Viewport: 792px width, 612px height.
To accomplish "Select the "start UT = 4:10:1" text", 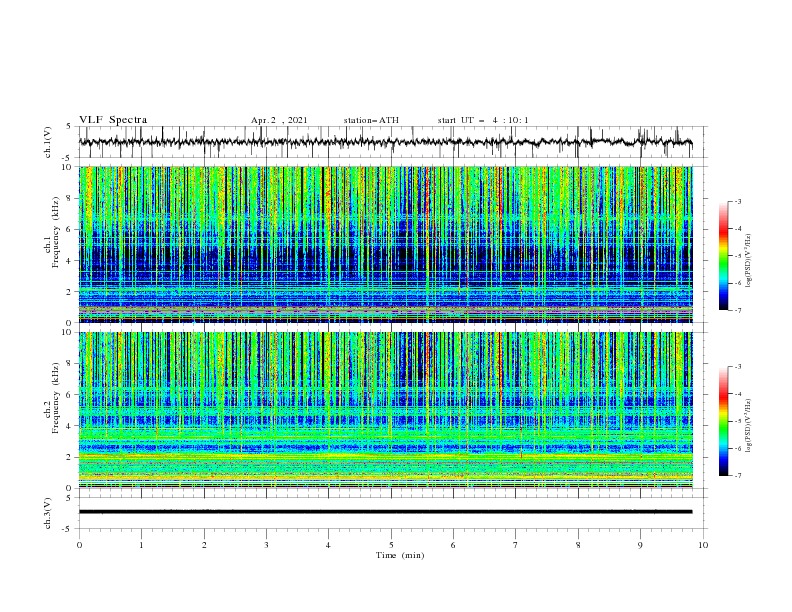I will coord(483,120).
